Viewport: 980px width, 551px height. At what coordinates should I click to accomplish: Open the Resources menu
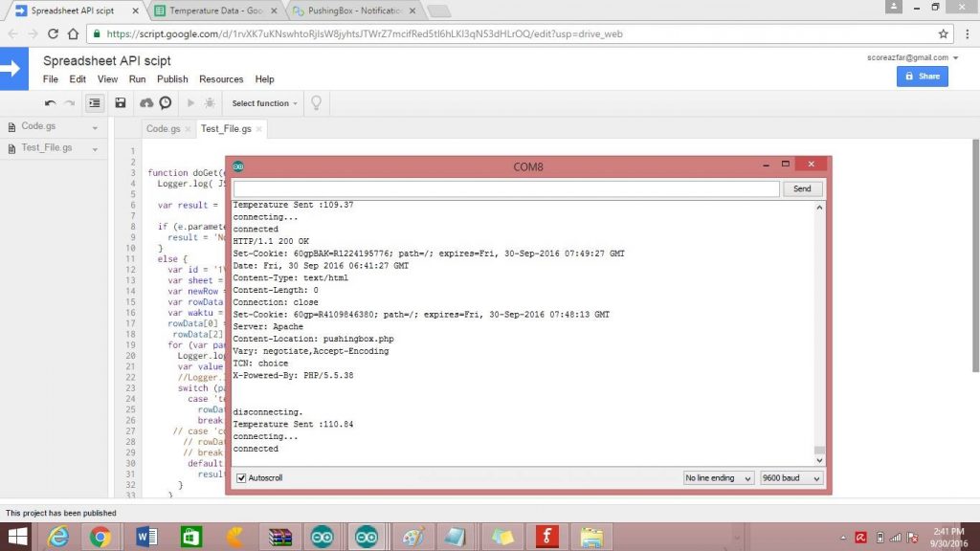coord(221,79)
